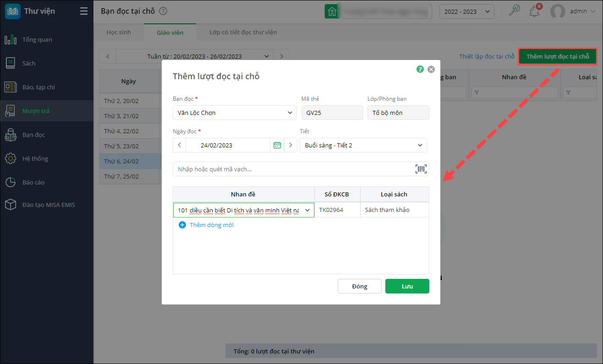Switch to the Học sinh tab

coord(119,33)
